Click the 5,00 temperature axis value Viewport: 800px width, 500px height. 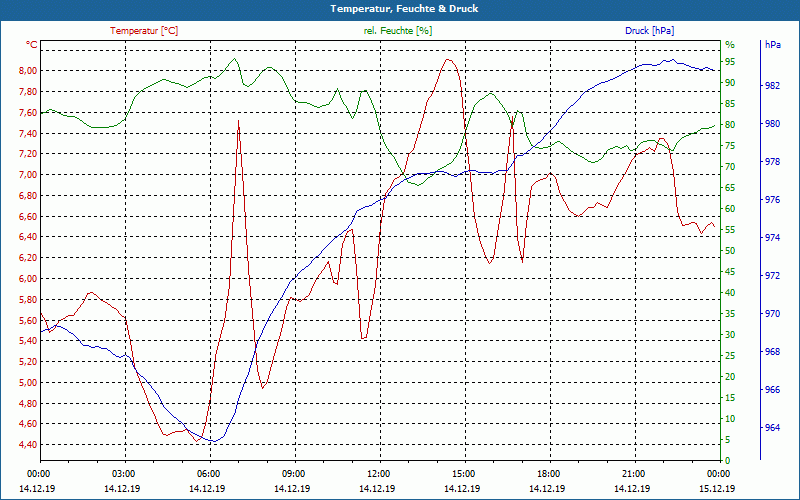pyautogui.click(x=29, y=383)
